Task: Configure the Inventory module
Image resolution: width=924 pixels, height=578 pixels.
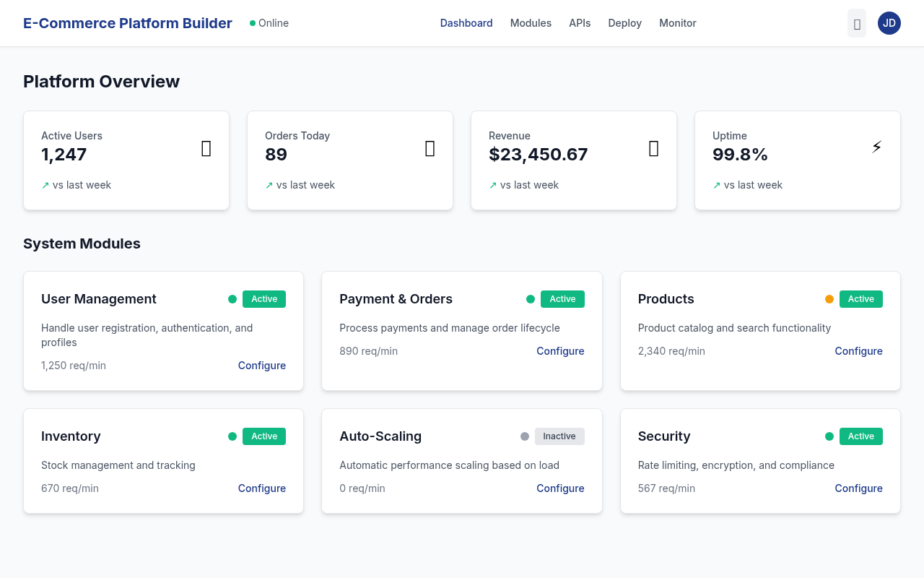Action: [x=261, y=488]
